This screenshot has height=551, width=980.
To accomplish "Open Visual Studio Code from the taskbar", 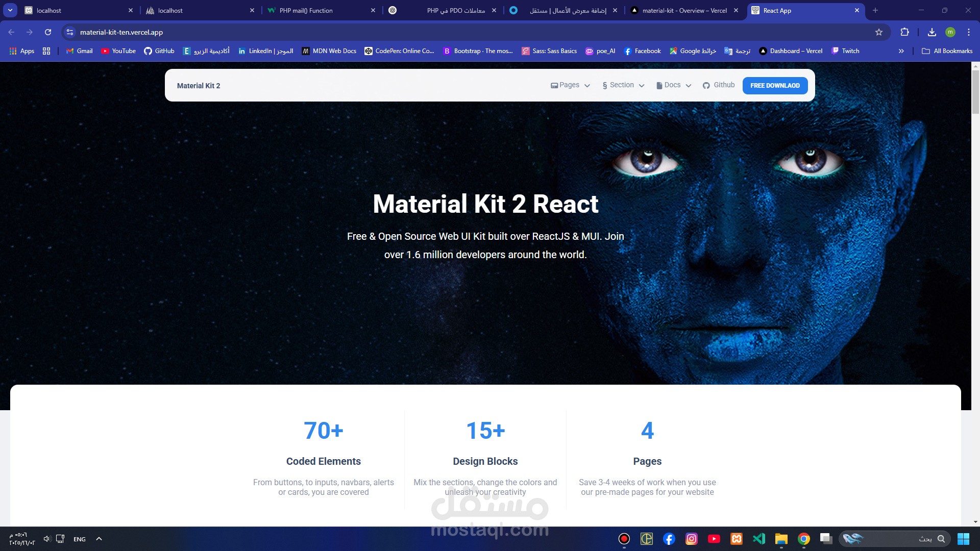I will pyautogui.click(x=758, y=539).
